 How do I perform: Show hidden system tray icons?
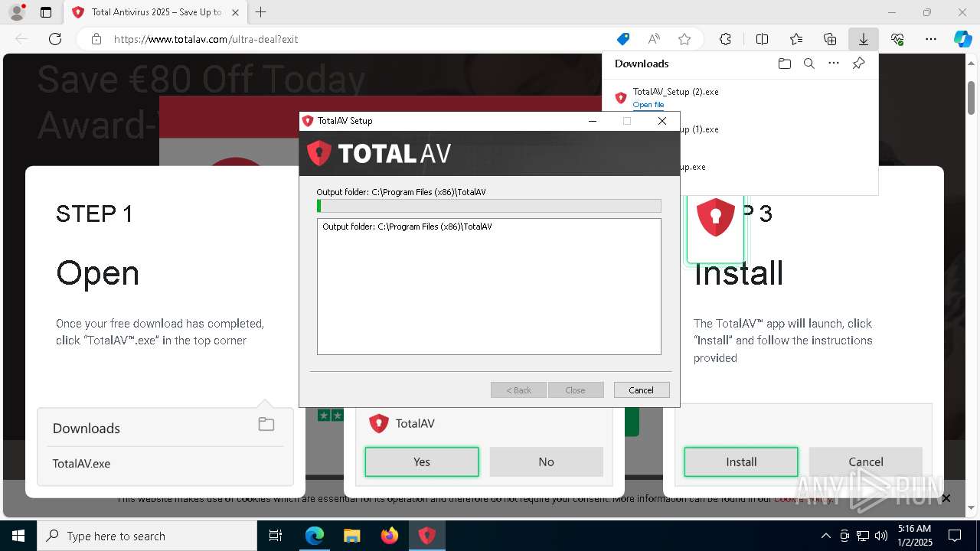pos(825,536)
